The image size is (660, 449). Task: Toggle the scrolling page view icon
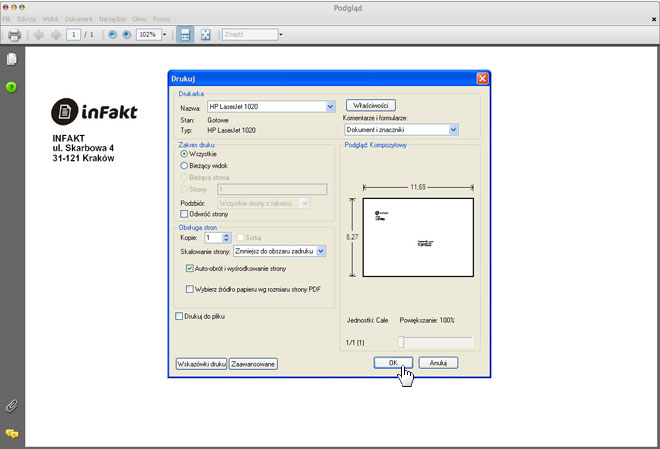[x=185, y=35]
